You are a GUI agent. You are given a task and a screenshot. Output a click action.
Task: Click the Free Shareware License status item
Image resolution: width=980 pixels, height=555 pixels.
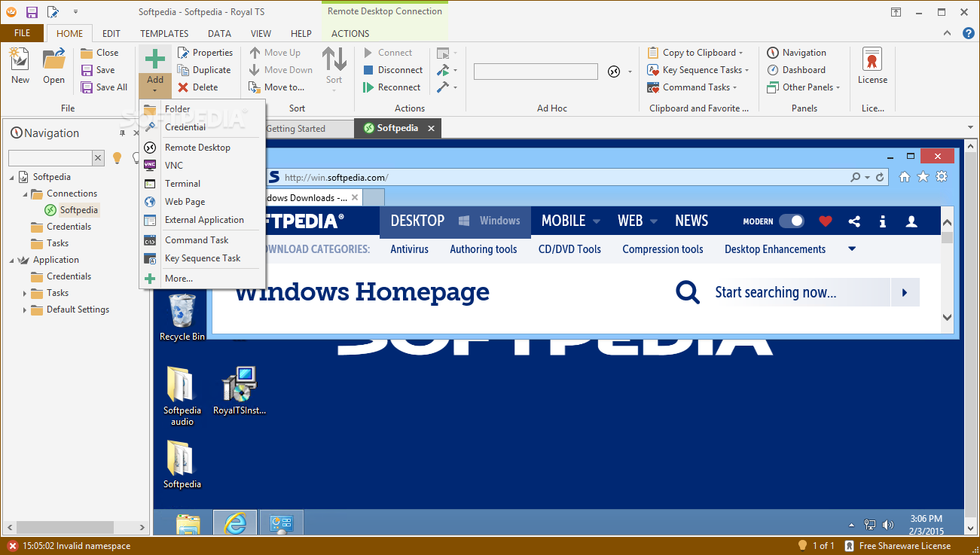(897, 546)
